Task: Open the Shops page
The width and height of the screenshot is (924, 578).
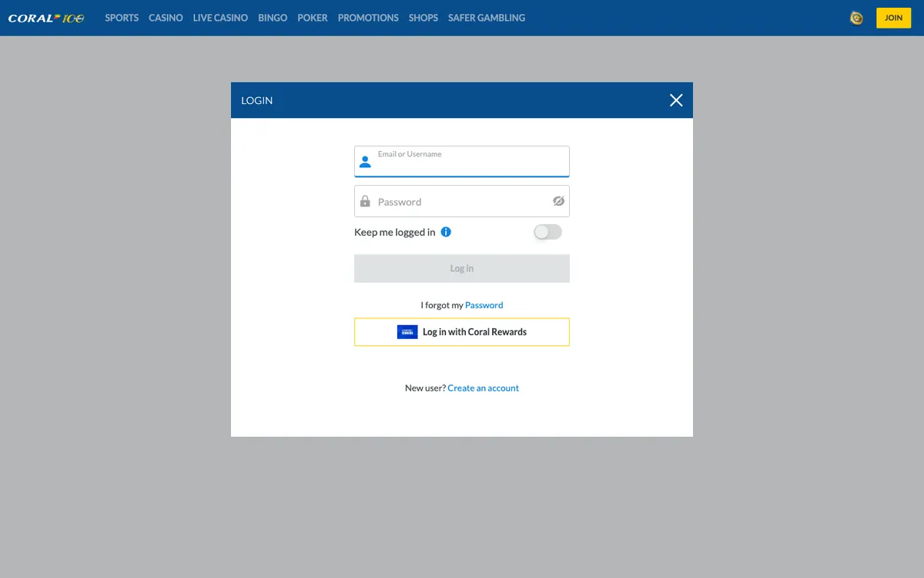Action: [x=423, y=18]
